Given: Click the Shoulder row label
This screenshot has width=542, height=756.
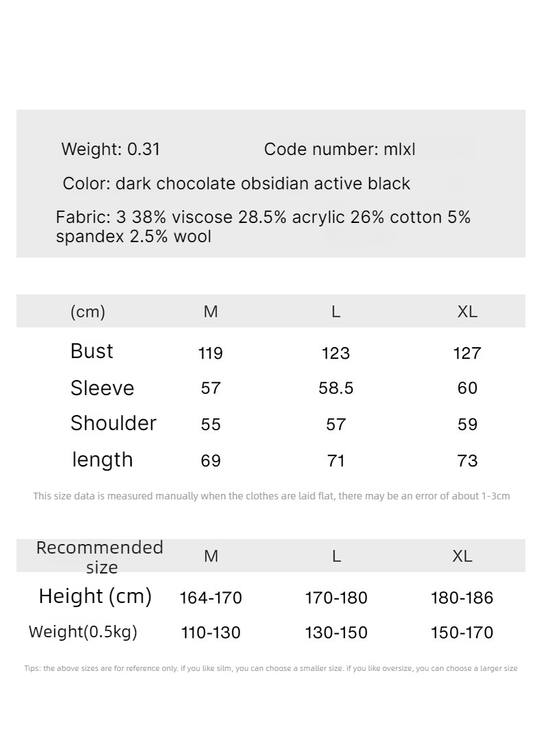Looking at the screenshot, I should pos(113,423).
